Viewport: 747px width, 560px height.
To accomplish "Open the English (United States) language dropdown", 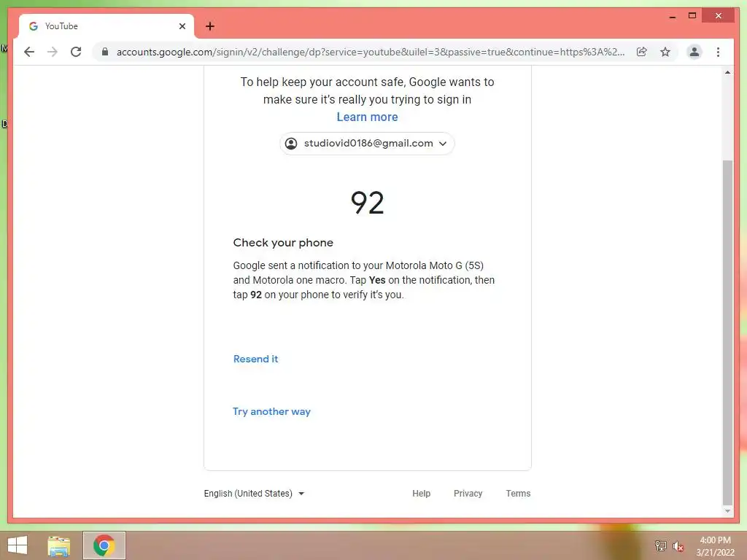I will [x=254, y=494].
